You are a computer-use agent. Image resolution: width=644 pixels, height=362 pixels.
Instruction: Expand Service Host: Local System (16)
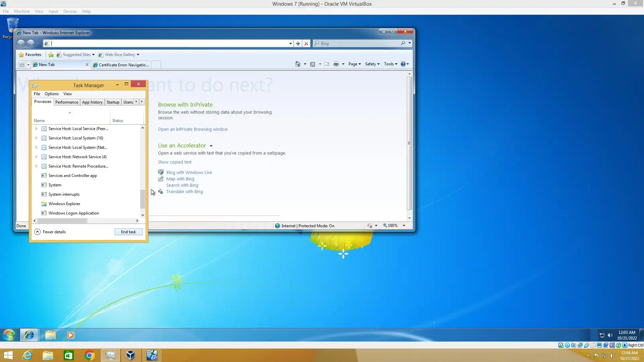coord(36,138)
